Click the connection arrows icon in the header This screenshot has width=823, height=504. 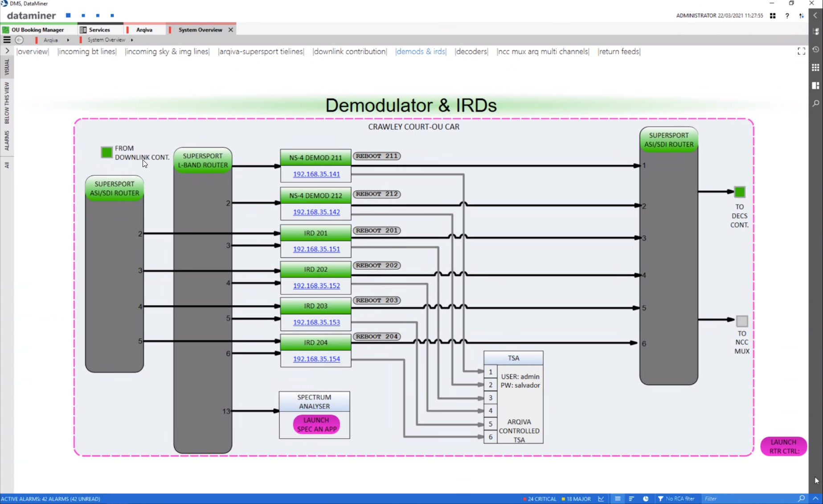coord(801,16)
